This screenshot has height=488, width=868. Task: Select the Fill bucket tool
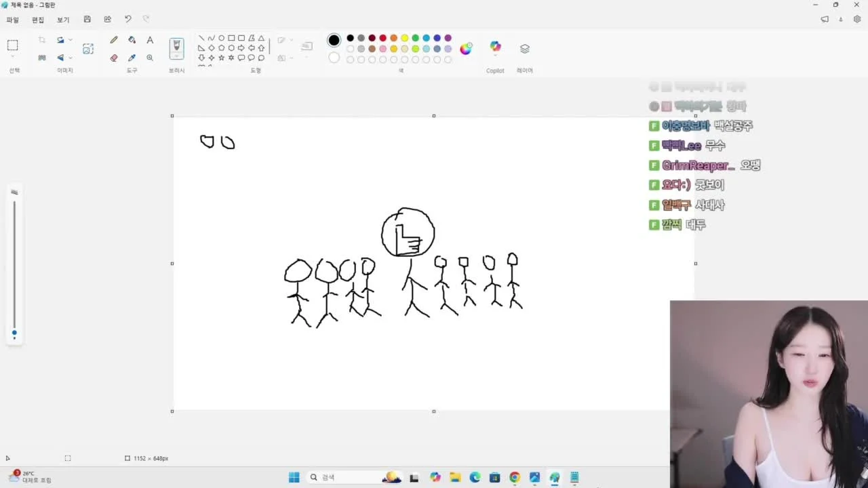click(132, 40)
